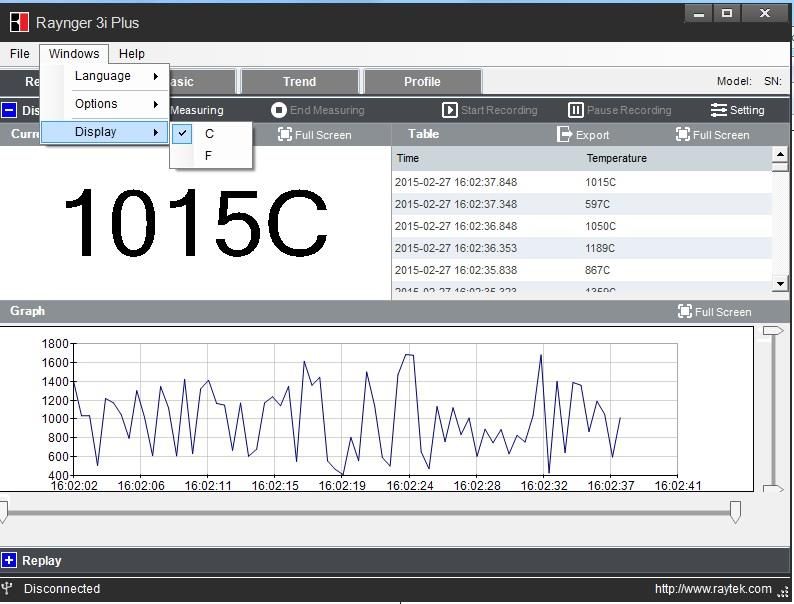Switch to the Profile tab
Screen dimensions: 794x604
(422, 82)
